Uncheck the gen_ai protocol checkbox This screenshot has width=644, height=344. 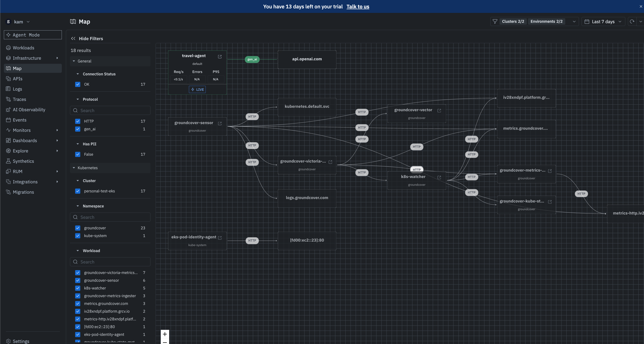point(78,129)
